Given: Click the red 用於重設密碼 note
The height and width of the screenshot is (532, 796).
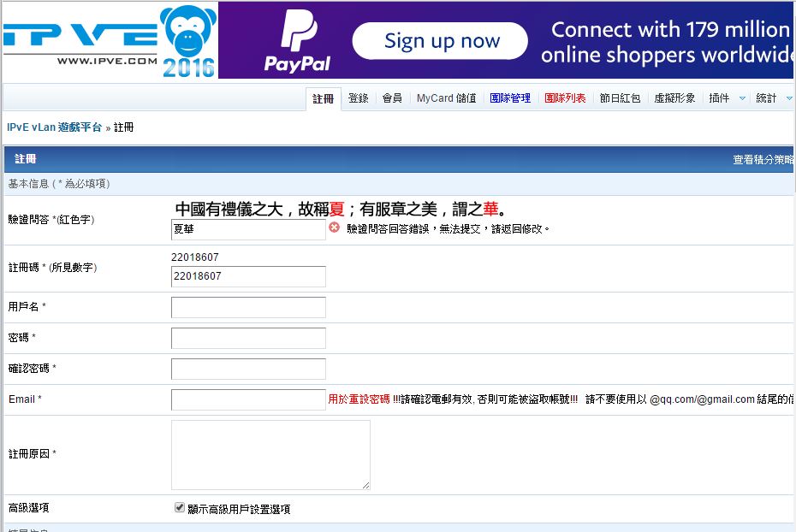Looking at the screenshot, I should point(359,399).
